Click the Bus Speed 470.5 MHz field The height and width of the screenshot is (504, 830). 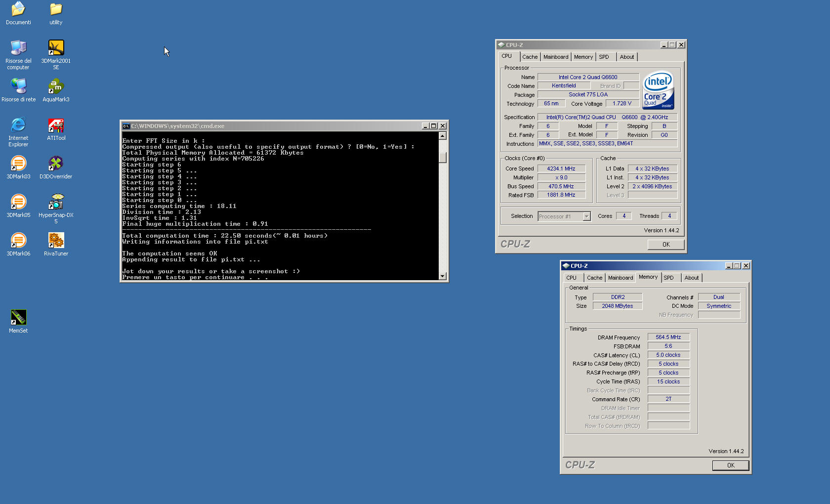pos(561,186)
